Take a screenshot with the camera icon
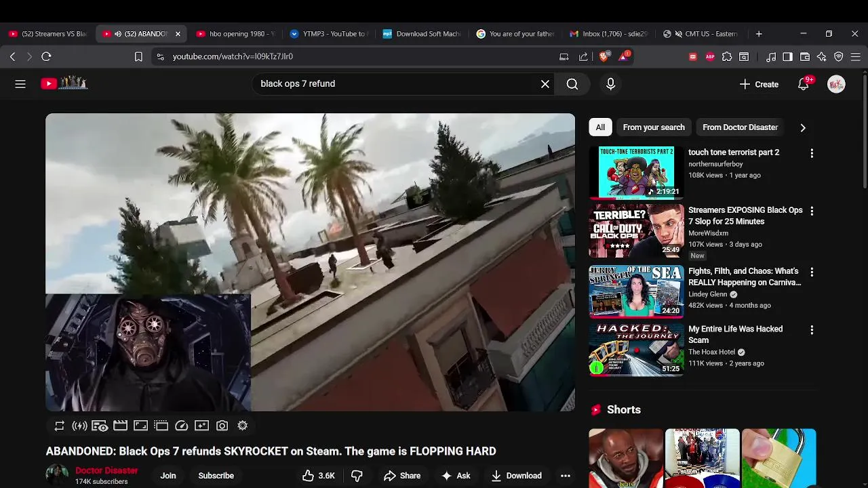Image resolution: width=868 pixels, height=488 pixels. 222,426
